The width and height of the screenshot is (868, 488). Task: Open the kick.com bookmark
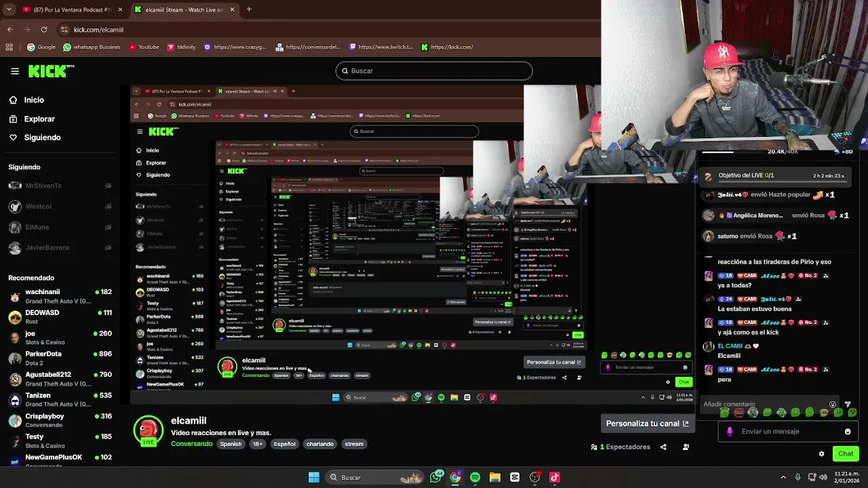tap(448, 47)
